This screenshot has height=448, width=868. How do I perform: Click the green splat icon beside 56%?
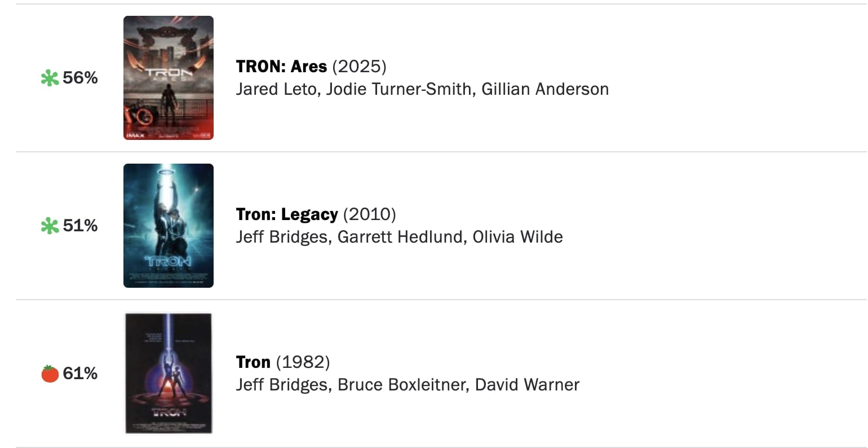coord(50,78)
